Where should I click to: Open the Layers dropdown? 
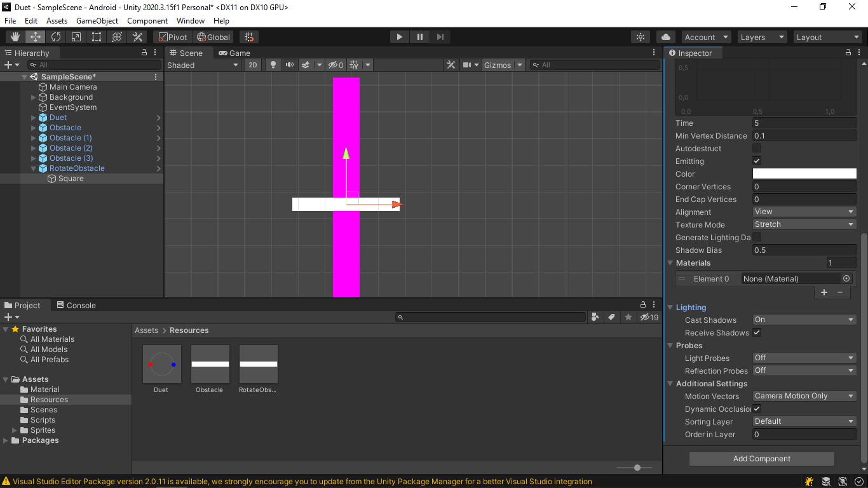761,37
